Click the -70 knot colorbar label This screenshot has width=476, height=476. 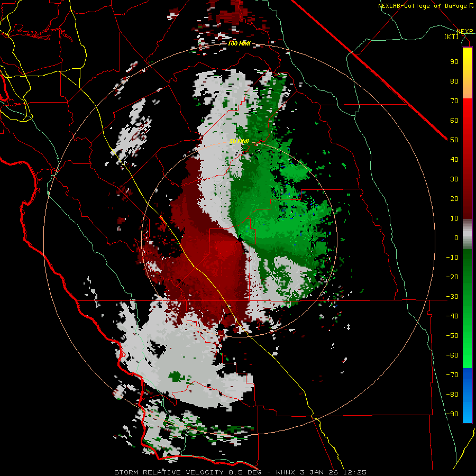452,375
